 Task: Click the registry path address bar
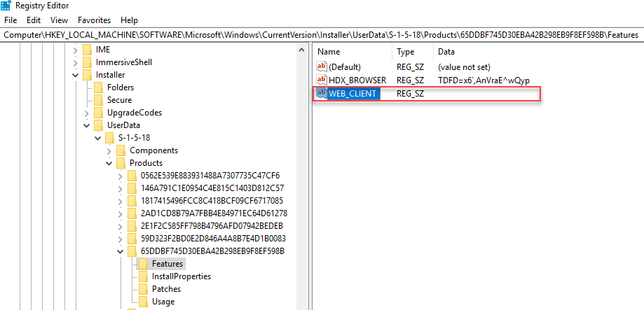[x=322, y=35]
